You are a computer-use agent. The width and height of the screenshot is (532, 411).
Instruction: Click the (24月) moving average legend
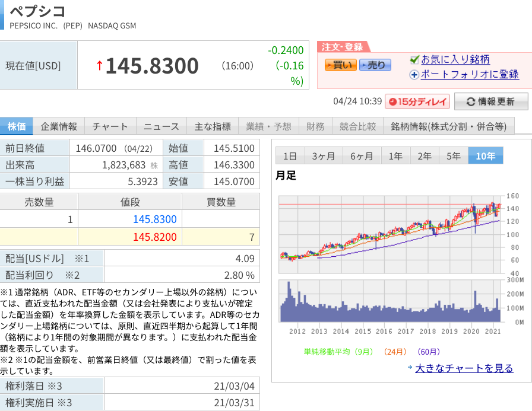(395, 352)
